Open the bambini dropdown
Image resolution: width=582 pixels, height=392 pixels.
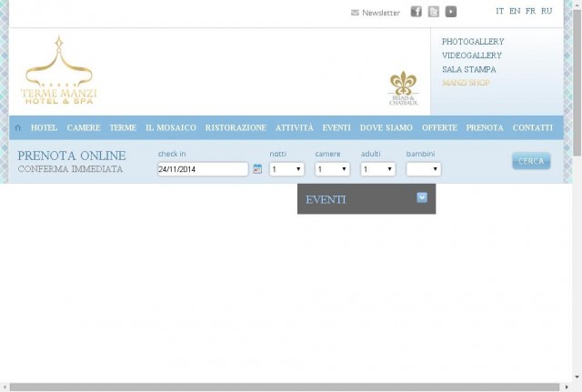(424, 169)
